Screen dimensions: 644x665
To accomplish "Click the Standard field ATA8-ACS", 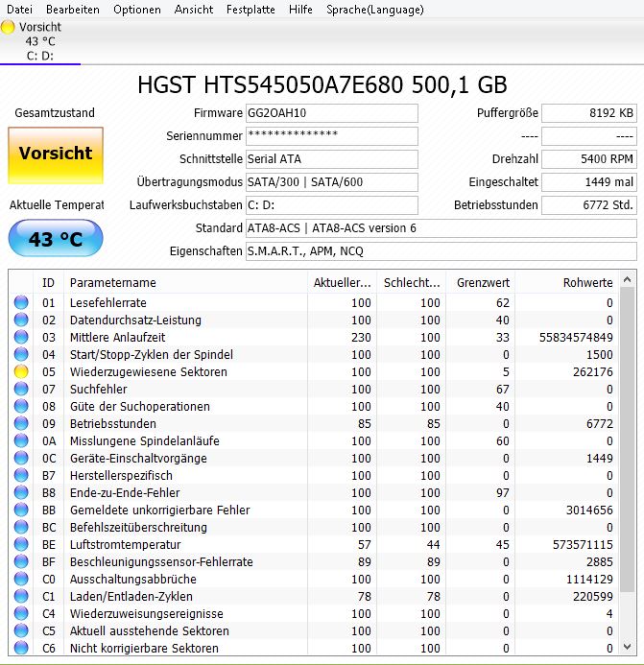I will 441,228.
